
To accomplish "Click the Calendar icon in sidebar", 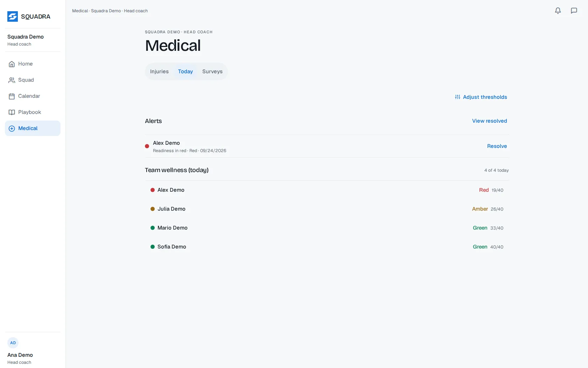I will (x=12, y=96).
